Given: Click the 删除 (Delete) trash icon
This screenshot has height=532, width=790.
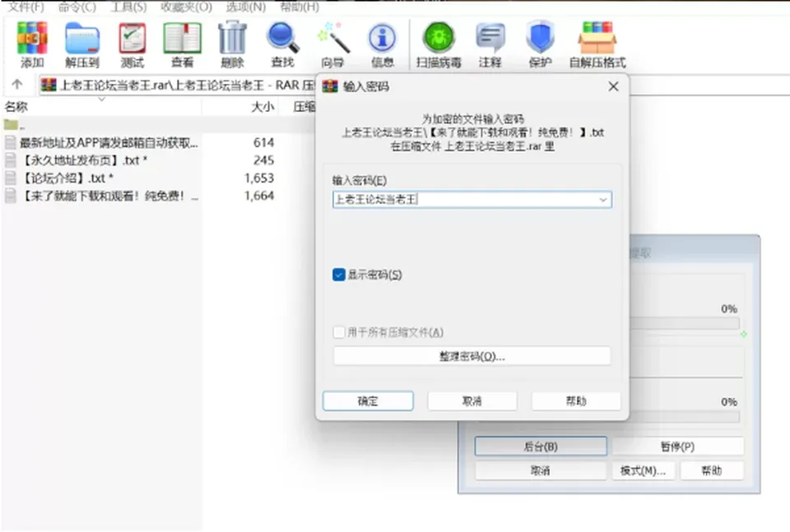Looking at the screenshot, I should (232, 44).
